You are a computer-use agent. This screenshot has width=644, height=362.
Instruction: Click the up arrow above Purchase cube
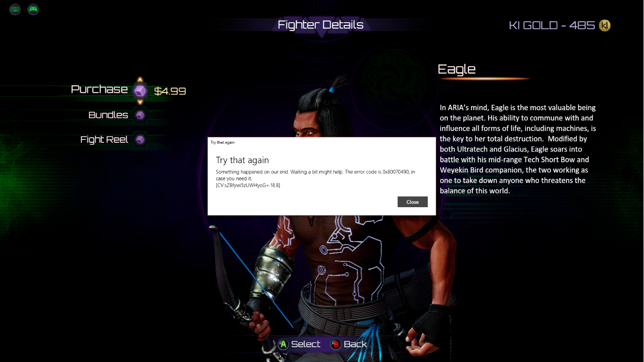click(x=140, y=80)
